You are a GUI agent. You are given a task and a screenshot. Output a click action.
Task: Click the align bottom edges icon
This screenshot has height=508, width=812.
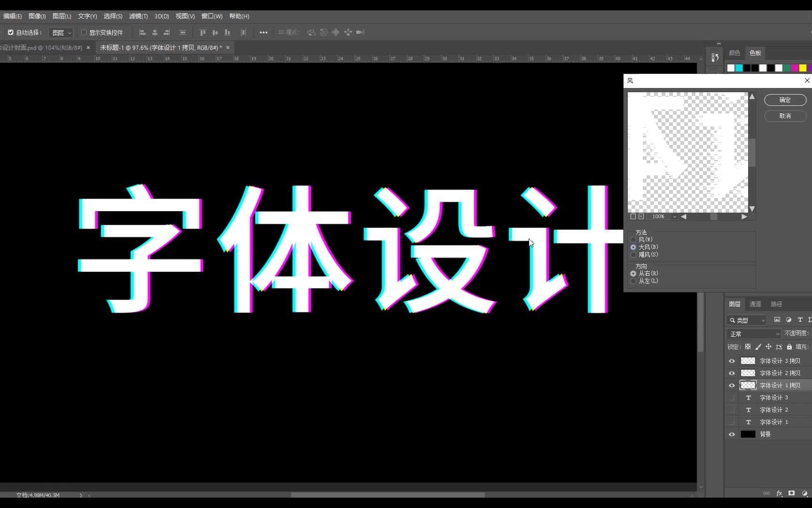tap(227, 32)
